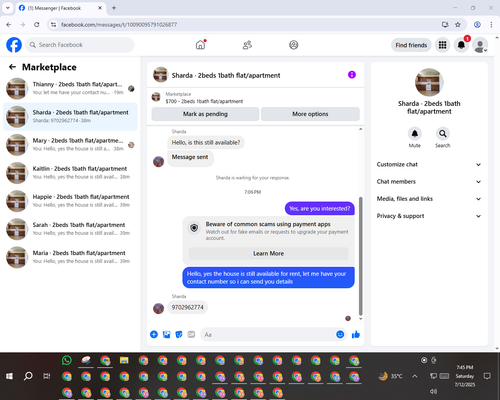This screenshot has width=500, height=400.
Task: Open the grid Menu icon
Action: 442,45
